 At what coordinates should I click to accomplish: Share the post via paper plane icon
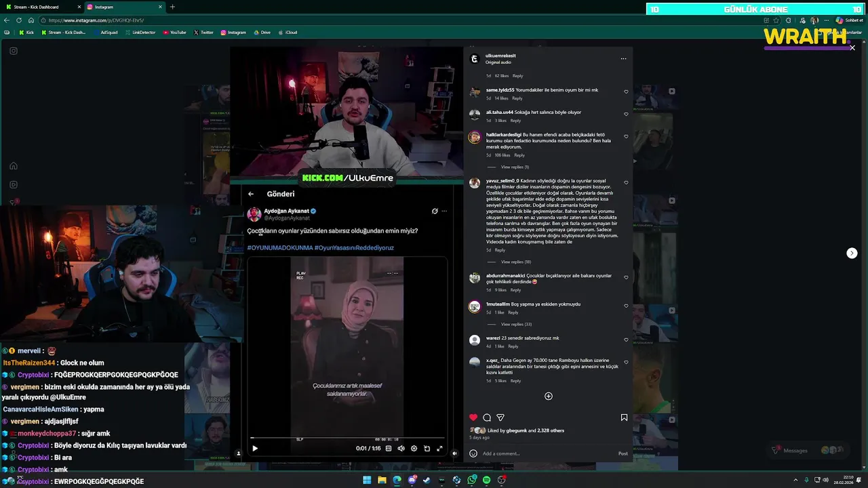click(500, 418)
